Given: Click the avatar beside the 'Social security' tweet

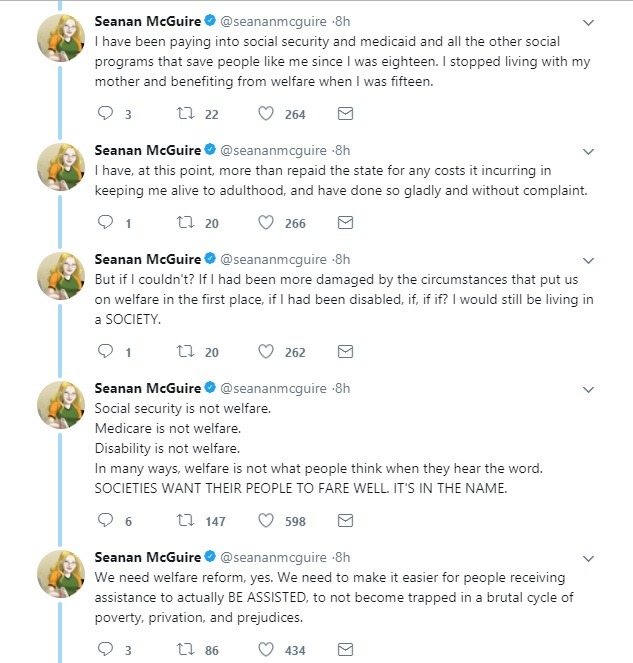Looking at the screenshot, I should [61, 404].
